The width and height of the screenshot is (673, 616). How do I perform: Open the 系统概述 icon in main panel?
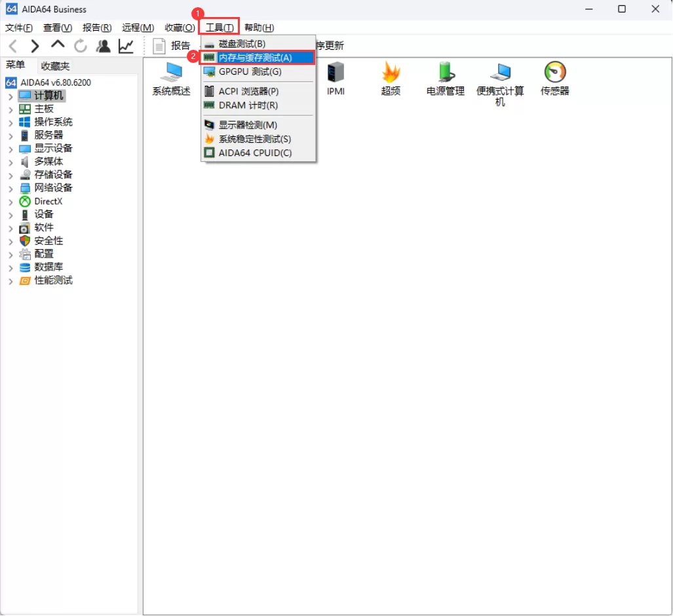click(170, 79)
